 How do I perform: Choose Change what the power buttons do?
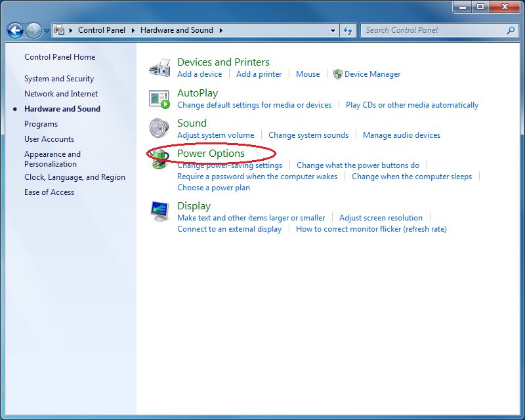pyautogui.click(x=358, y=165)
